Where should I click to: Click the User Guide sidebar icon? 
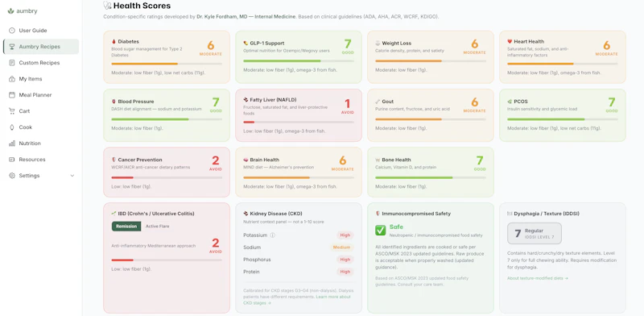[x=12, y=31]
